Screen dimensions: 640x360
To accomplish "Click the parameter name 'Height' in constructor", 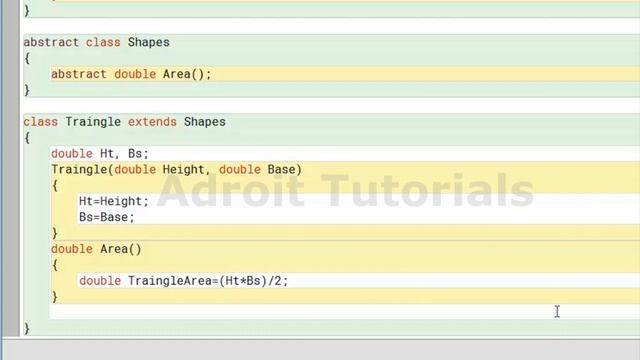I will 183,170.
